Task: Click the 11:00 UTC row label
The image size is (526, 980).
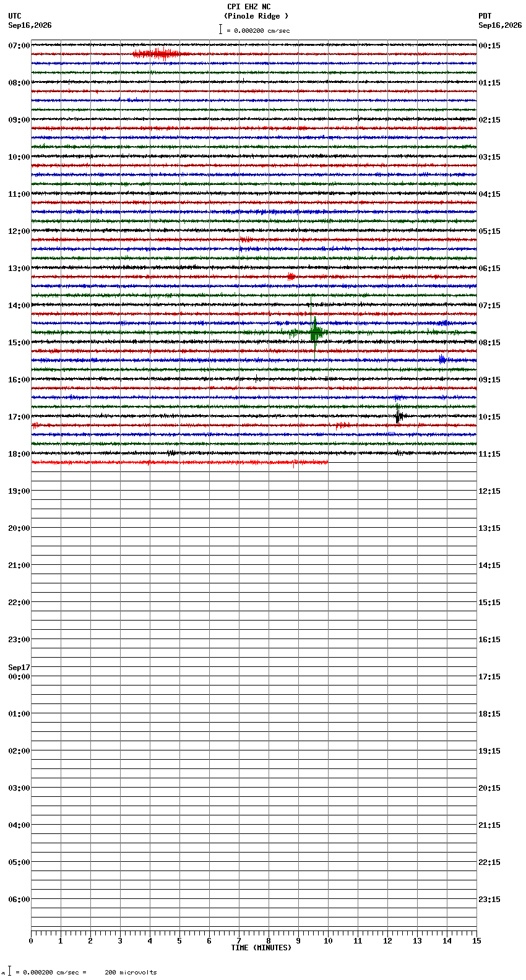Action: (x=19, y=194)
